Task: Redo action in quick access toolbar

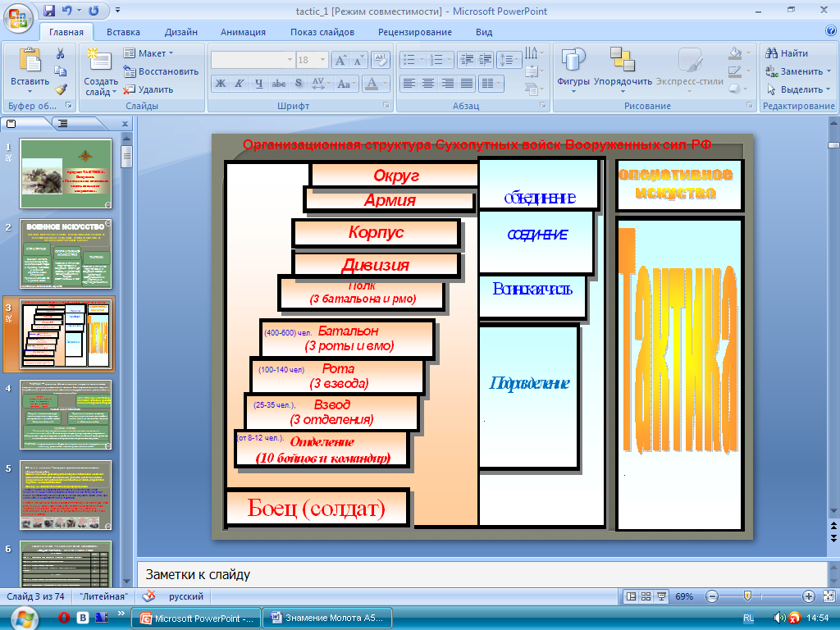Action: pyautogui.click(x=94, y=10)
